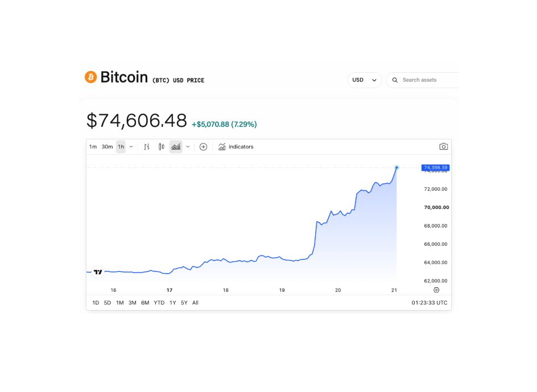Set interval to 1m
The image size is (537, 392).
(93, 147)
